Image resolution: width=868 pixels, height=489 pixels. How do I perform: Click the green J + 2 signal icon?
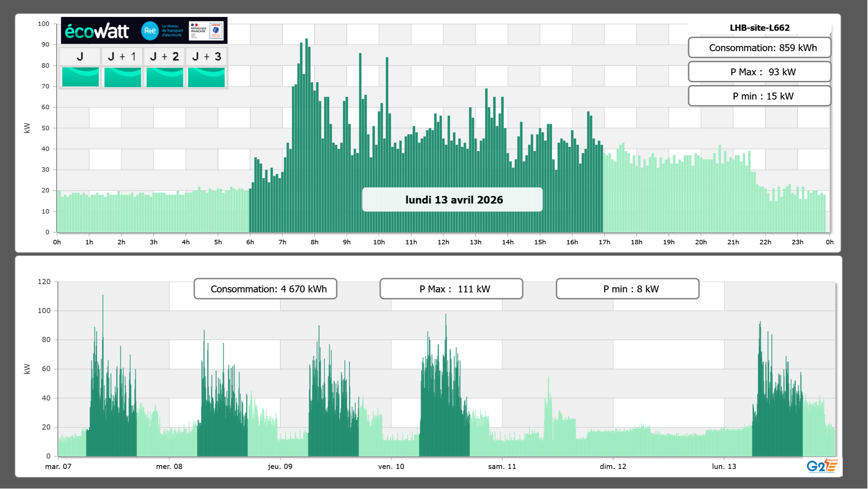pos(165,77)
